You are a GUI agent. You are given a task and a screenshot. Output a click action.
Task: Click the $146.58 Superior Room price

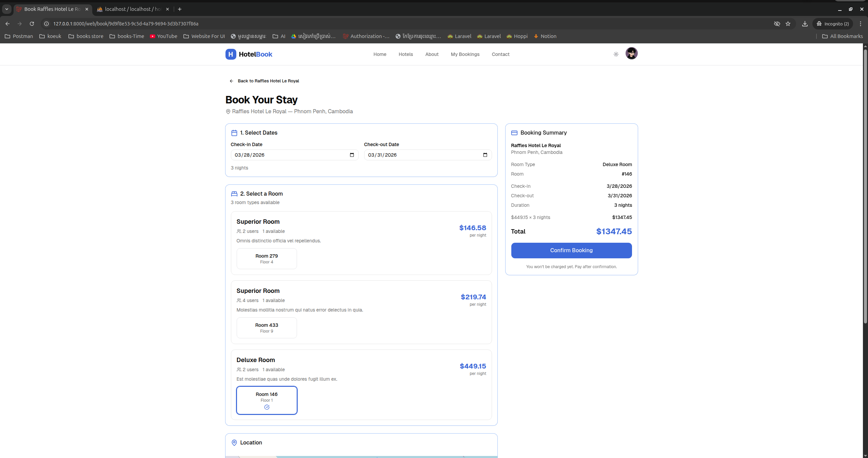coord(472,228)
